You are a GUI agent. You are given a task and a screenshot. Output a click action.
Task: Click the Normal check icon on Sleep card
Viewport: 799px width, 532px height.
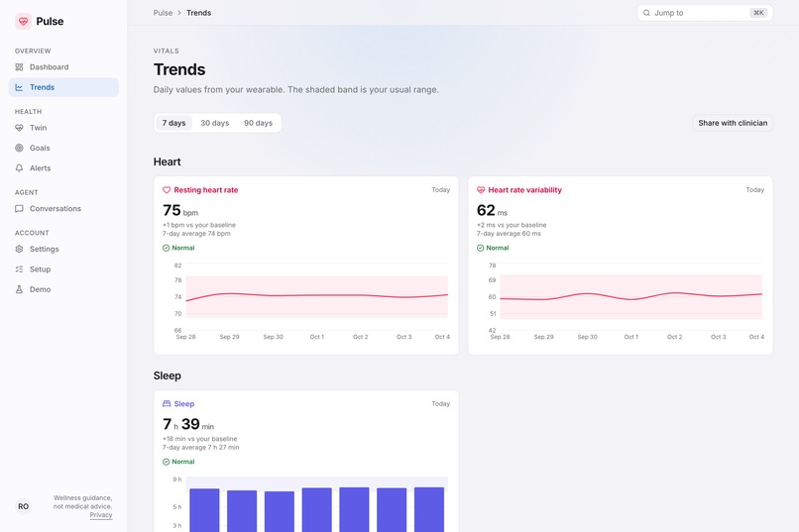click(167, 462)
